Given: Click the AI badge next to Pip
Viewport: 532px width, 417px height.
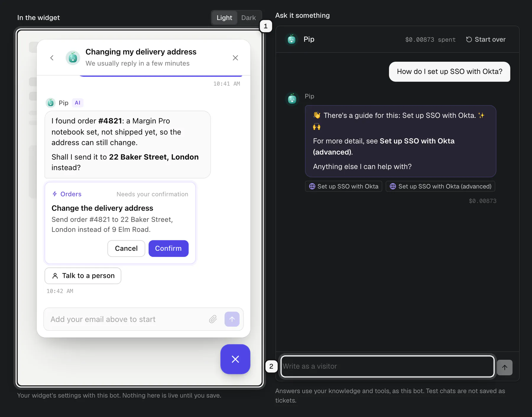Looking at the screenshot, I should [78, 103].
